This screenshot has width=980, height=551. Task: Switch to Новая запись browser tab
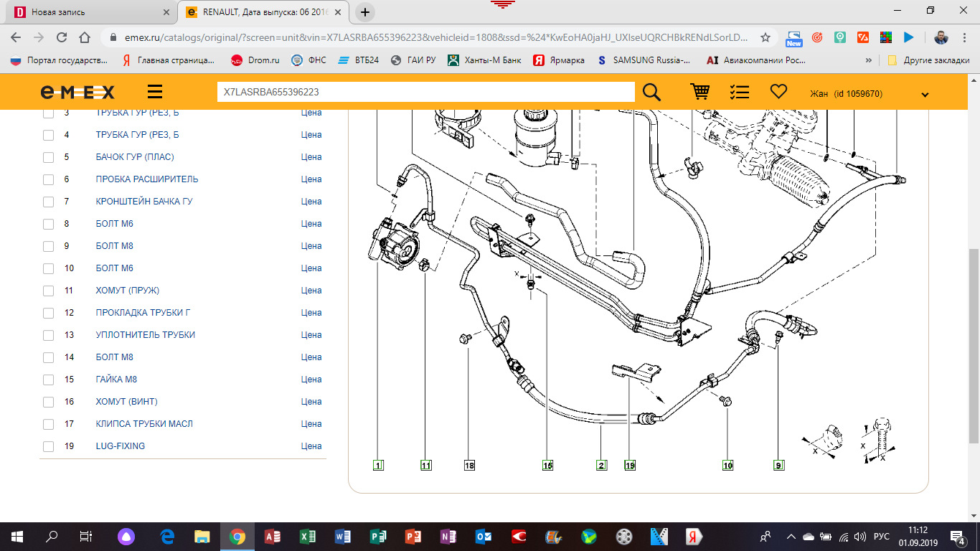coord(92,12)
